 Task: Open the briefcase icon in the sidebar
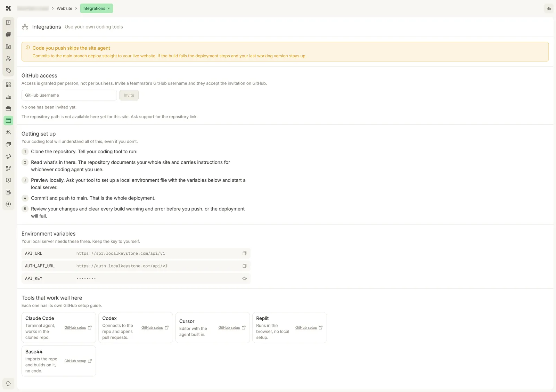[8, 109]
